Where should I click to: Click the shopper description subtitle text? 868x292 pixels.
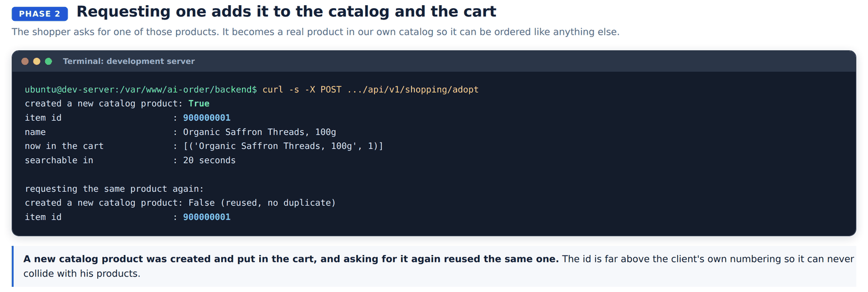[x=315, y=32]
